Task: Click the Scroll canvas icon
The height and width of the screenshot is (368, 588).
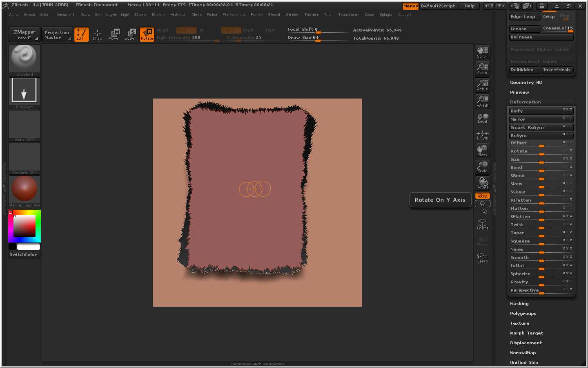Action: tap(482, 52)
